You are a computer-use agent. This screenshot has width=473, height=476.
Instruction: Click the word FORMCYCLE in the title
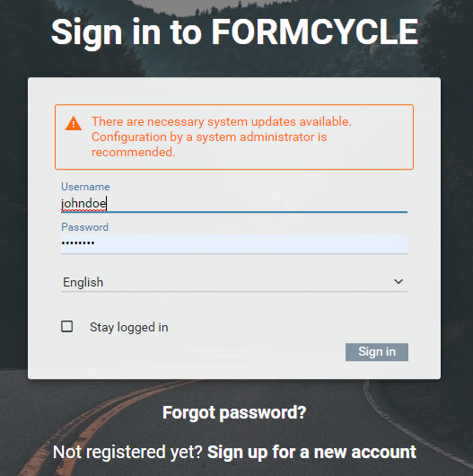point(315,31)
